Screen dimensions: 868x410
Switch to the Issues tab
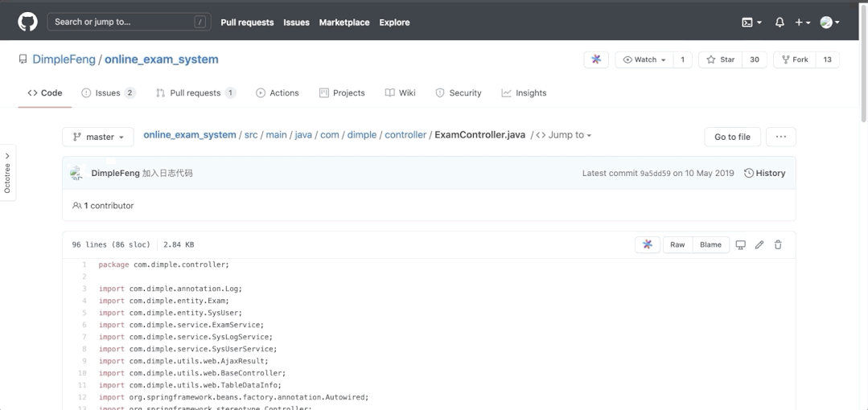108,93
